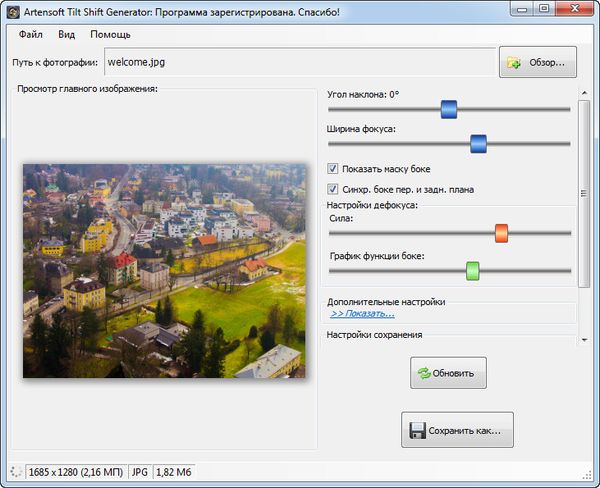This screenshot has width=600, height=488.
Task: Click the floppy disk save icon
Action: (417, 432)
